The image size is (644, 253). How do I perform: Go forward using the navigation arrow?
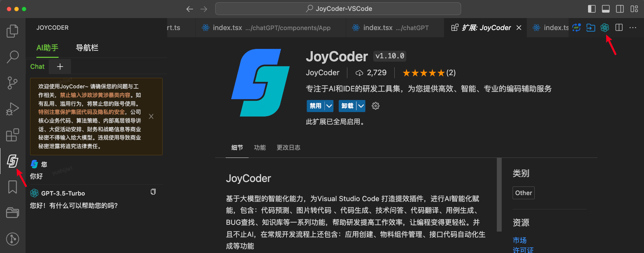(x=204, y=9)
